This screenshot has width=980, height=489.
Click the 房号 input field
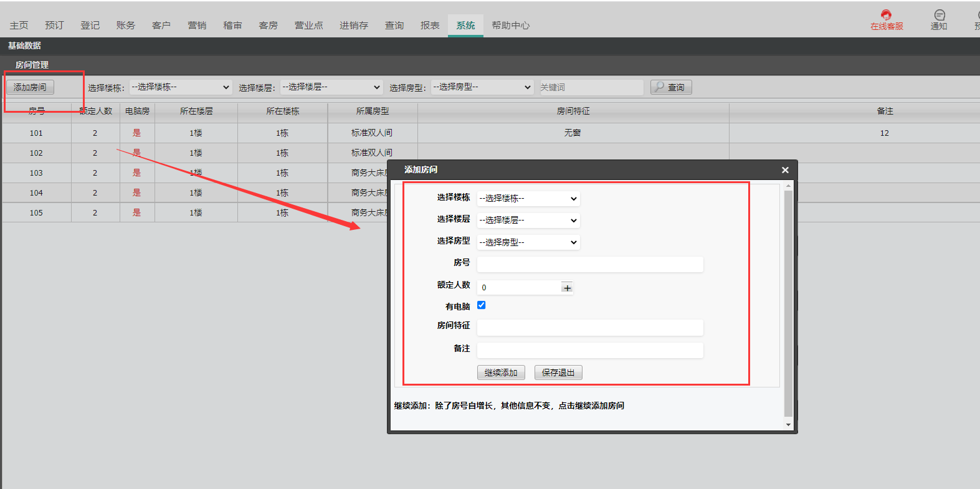[x=590, y=264]
